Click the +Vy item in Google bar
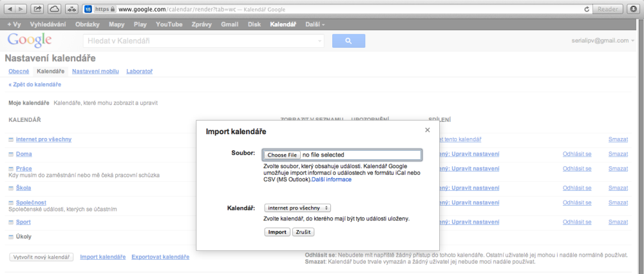The image size is (644, 274). point(14,24)
